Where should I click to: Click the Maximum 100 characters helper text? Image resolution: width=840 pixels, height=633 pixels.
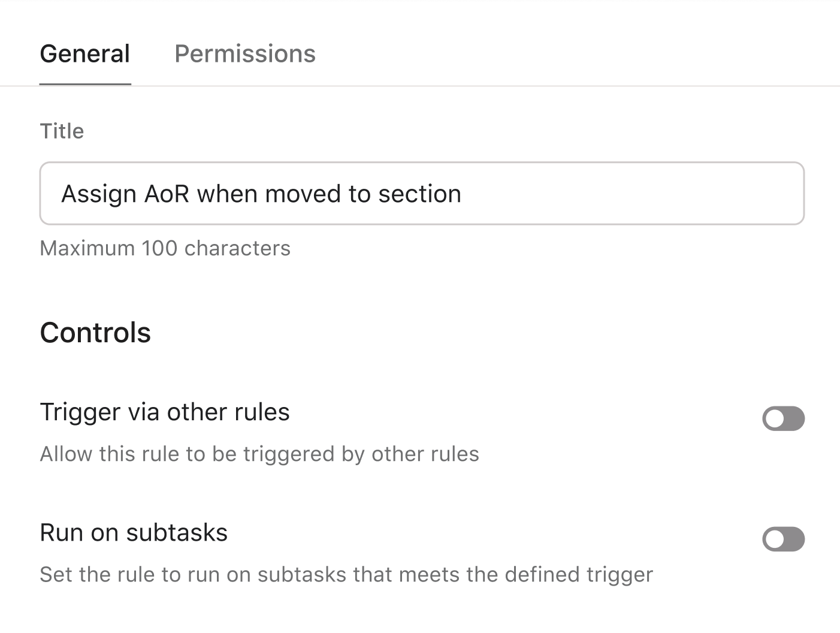(165, 248)
